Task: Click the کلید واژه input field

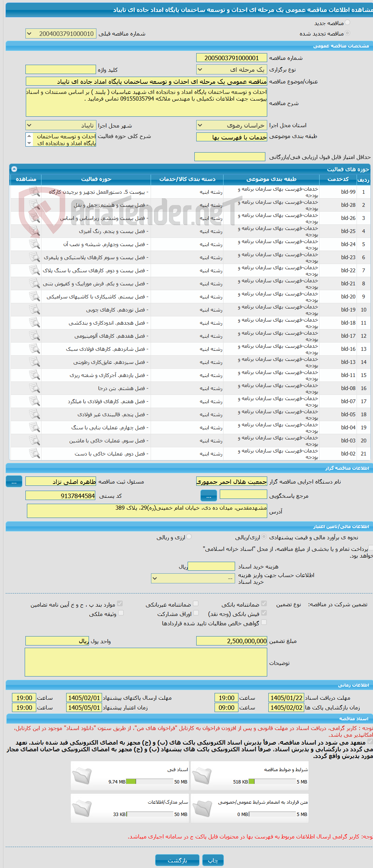Action: [61, 70]
